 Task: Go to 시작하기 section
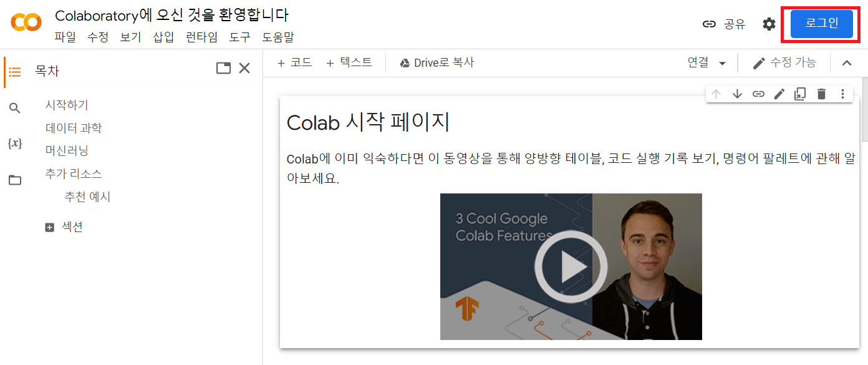pos(67,105)
